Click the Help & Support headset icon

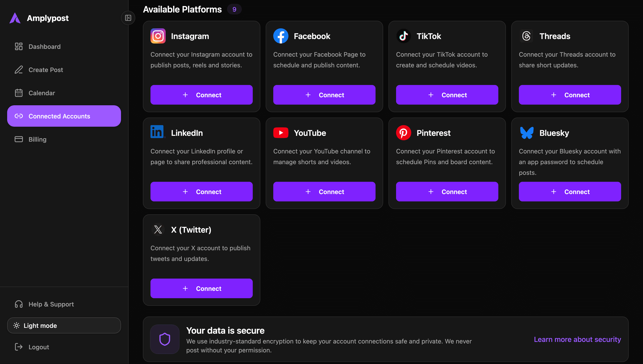19,304
